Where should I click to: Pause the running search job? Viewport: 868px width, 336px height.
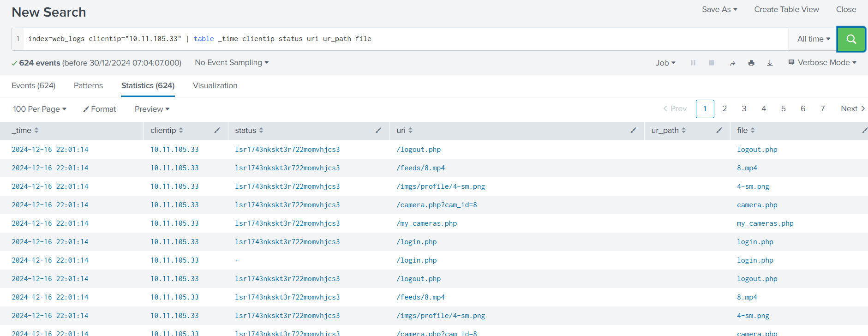[693, 63]
